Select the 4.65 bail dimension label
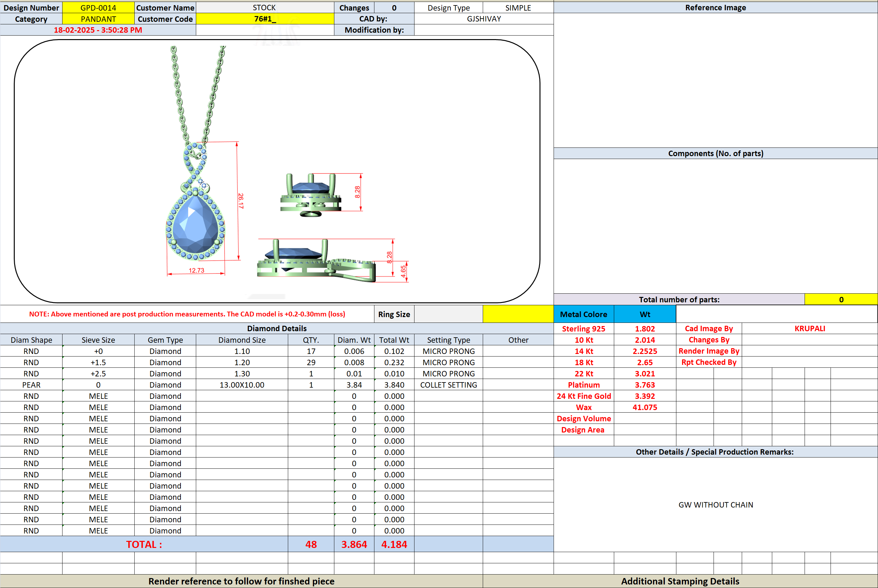This screenshot has height=588, width=878. tap(403, 272)
